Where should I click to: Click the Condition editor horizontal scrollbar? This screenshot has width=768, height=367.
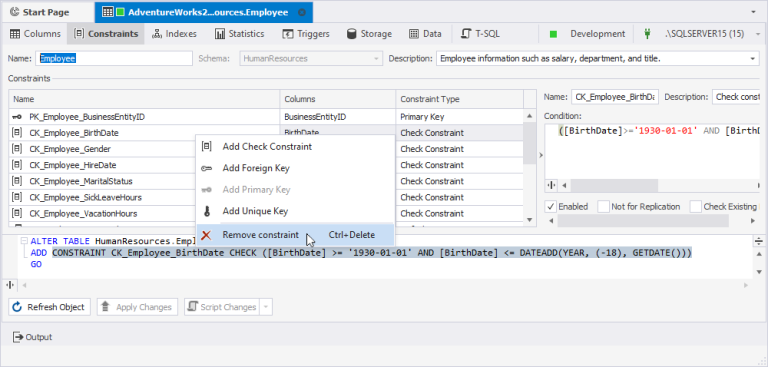click(614, 186)
